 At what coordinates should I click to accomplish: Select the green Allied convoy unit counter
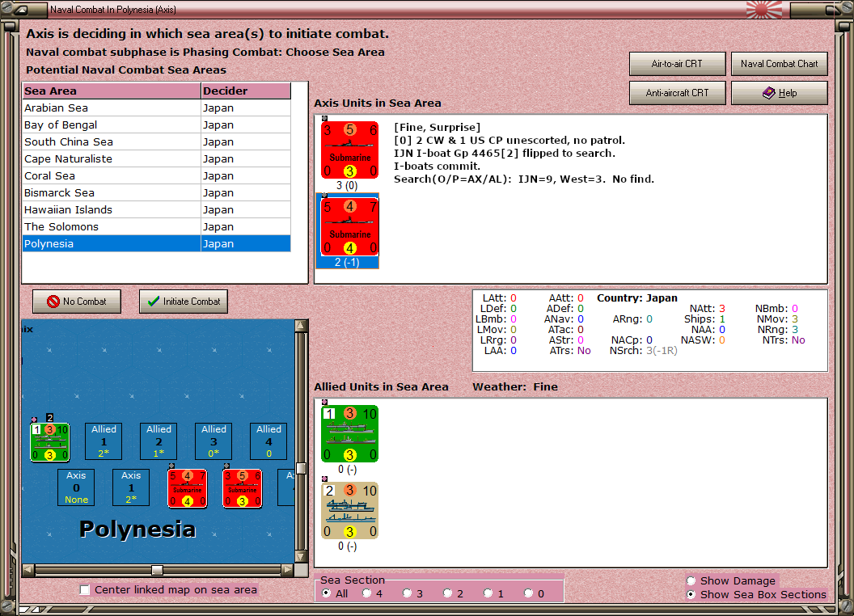(349, 433)
